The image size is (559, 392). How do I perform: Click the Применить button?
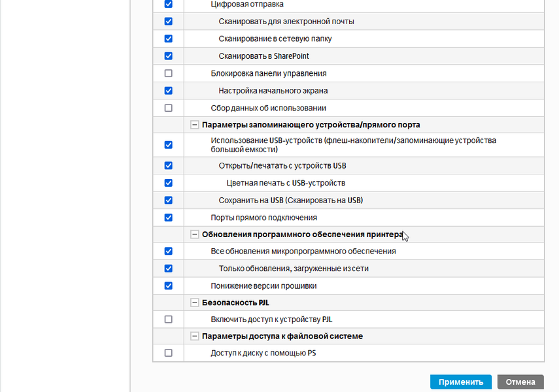click(461, 382)
